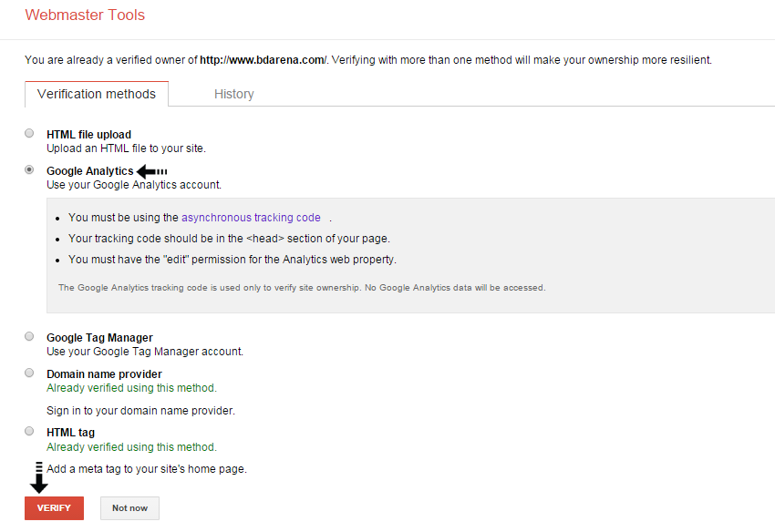Click the HTML tag label text
Image resolution: width=775 pixels, height=532 pixels.
pyautogui.click(x=70, y=433)
